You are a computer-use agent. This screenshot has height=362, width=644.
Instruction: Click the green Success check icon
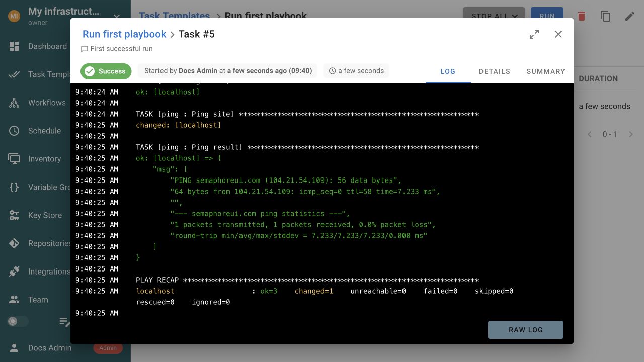(x=90, y=71)
